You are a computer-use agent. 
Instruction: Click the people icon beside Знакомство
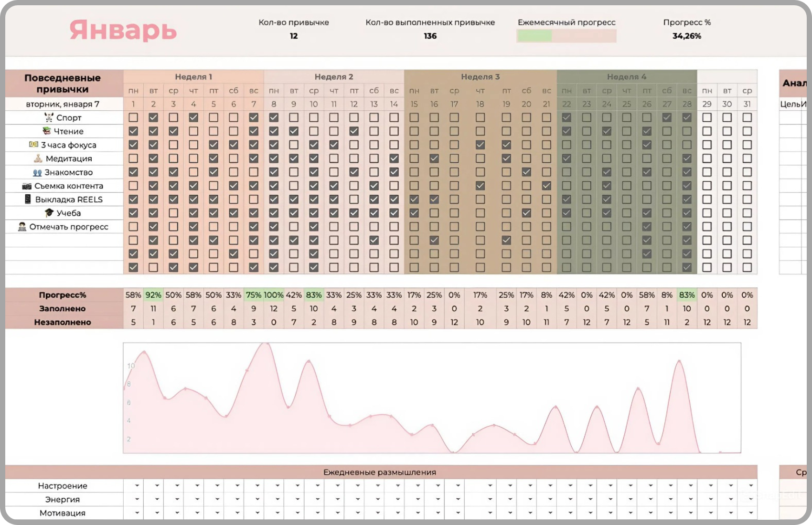click(x=37, y=172)
